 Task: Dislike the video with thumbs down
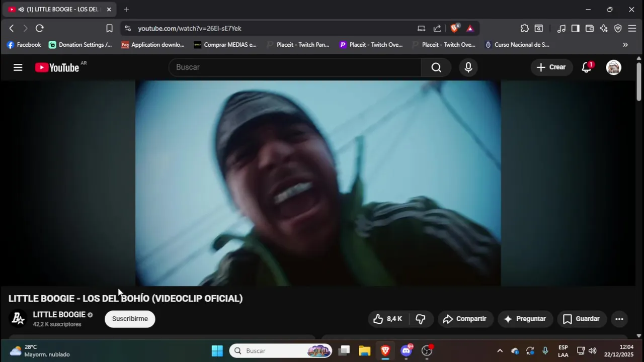[421, 319]
